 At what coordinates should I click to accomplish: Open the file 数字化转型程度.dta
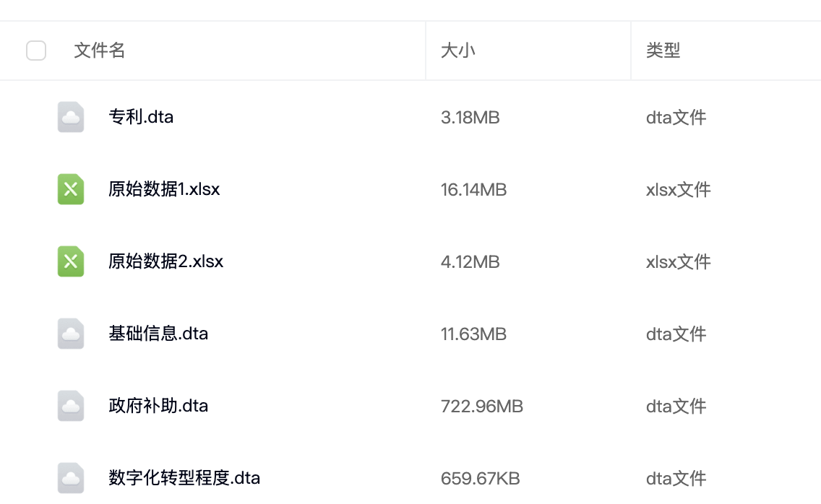(184, 478)
